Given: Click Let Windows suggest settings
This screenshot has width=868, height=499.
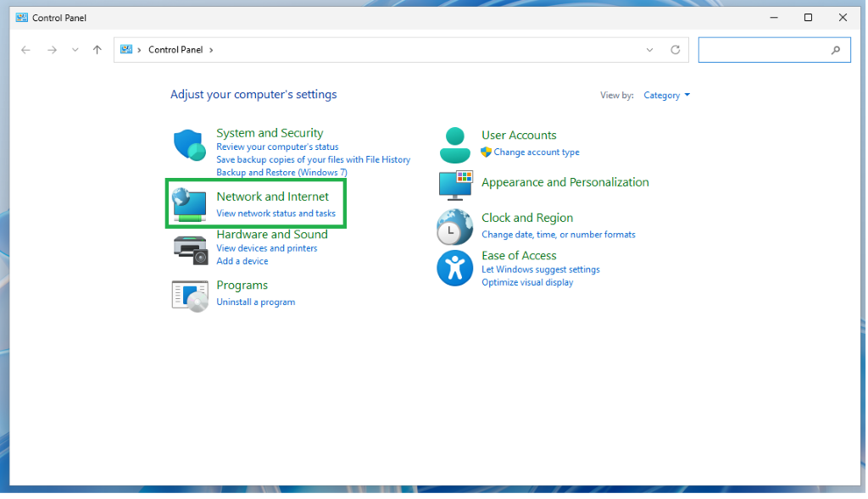Looking at the screenshot, I should [x=541, y=269].
